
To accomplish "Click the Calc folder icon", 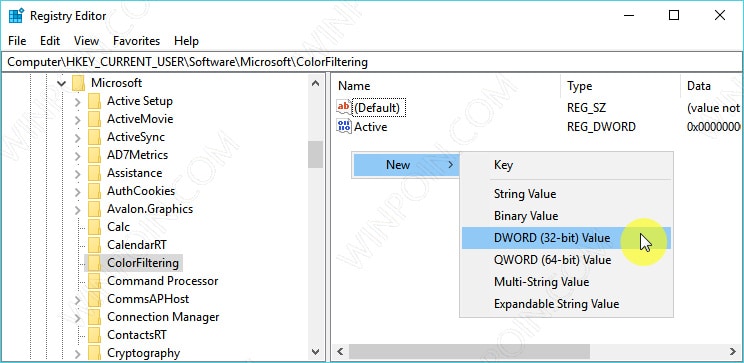I will click(94, 227).
